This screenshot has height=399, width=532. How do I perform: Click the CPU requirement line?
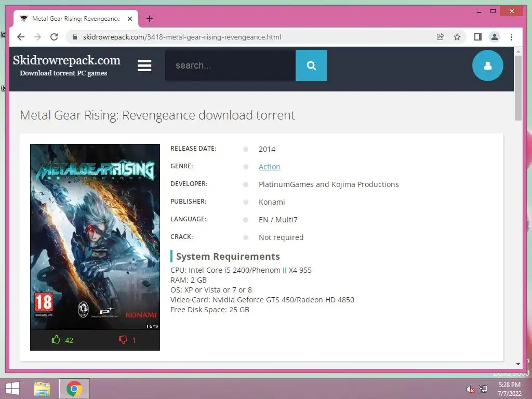click(x=241, y=270)
